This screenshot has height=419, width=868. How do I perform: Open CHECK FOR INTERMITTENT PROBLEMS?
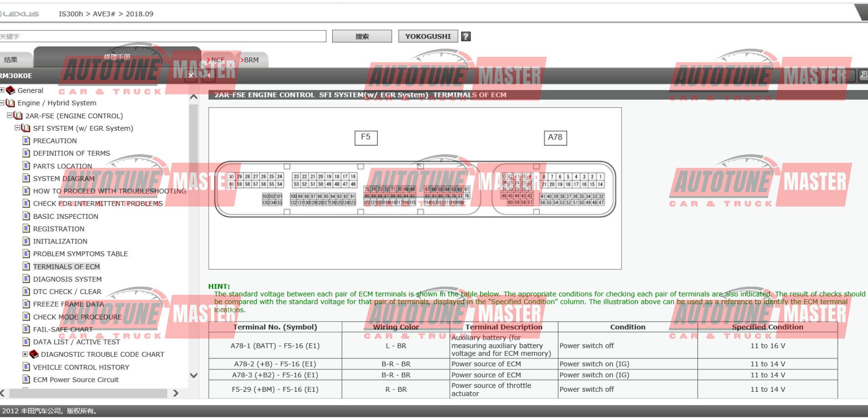pyautogui.click(x=98, y=203)
